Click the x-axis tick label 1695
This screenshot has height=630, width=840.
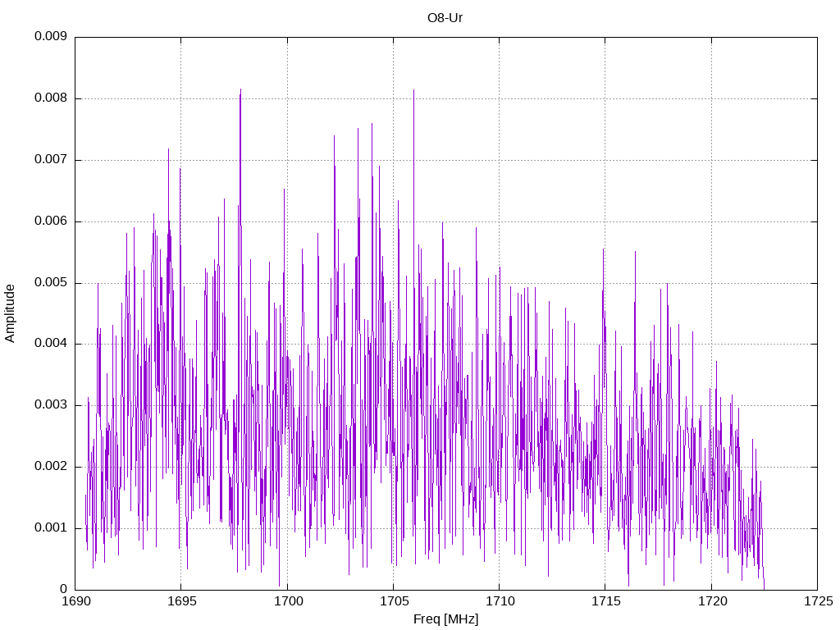click(x=182, y=601)
